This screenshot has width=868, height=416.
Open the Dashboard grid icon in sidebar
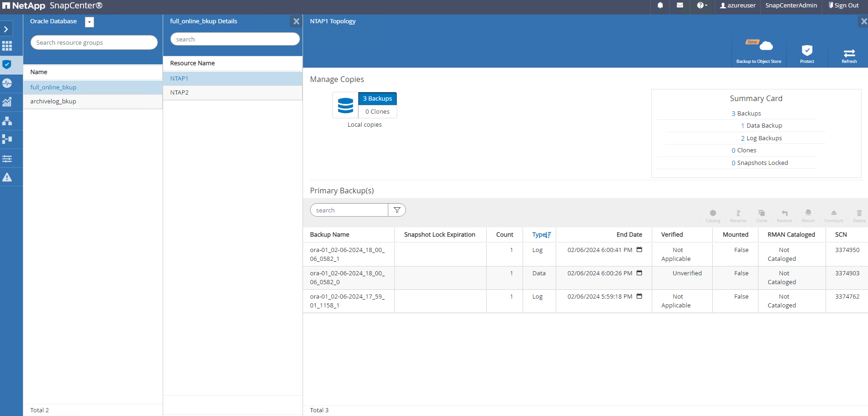click(7, 46)
